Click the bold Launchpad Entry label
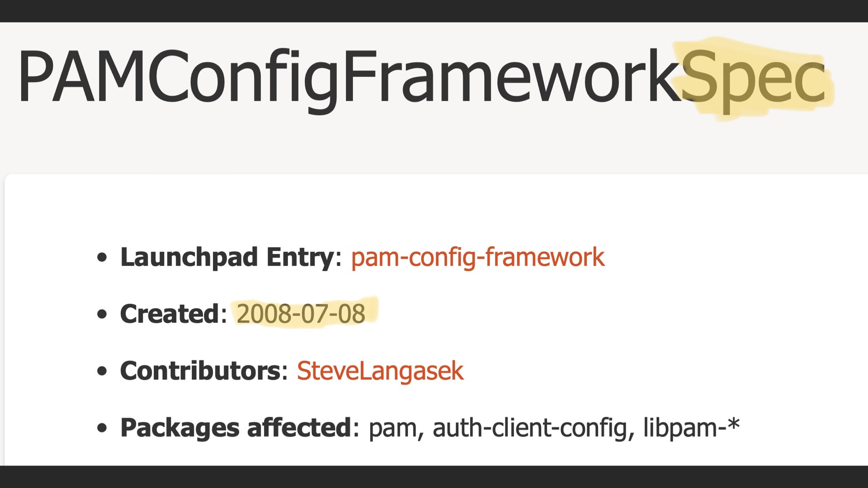 (227, 258)
